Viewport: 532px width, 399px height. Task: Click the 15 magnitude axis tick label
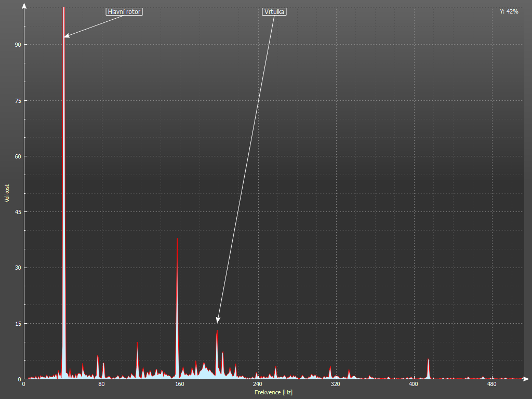pos(17,324)
